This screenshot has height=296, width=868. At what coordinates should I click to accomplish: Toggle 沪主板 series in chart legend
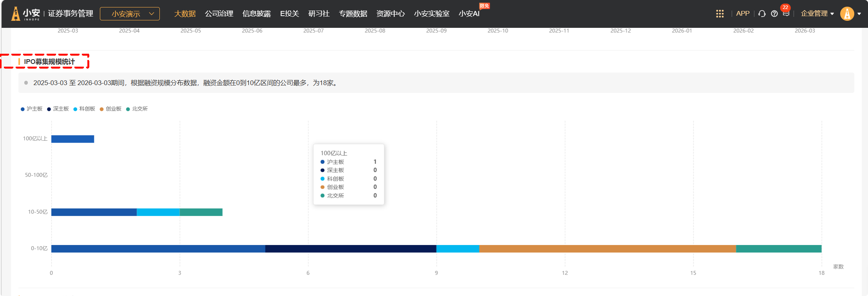[31, 109]
